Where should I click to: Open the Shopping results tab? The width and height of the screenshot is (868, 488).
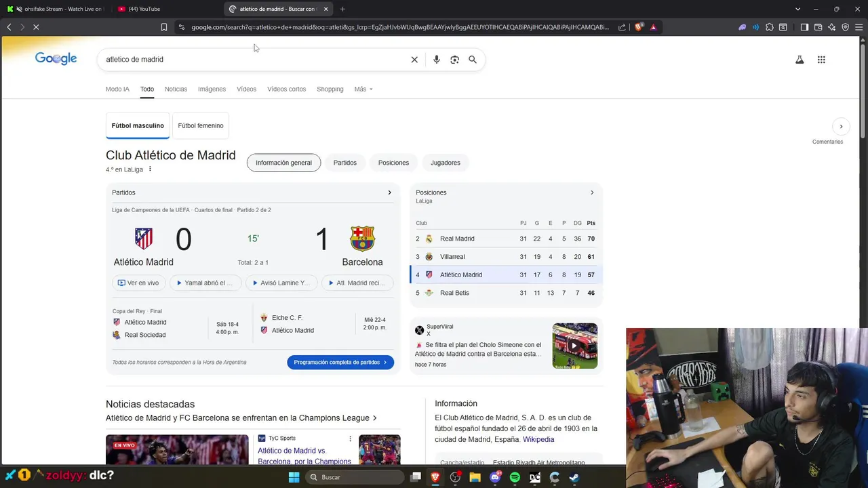pyautogui.click(x=330, y=89)
